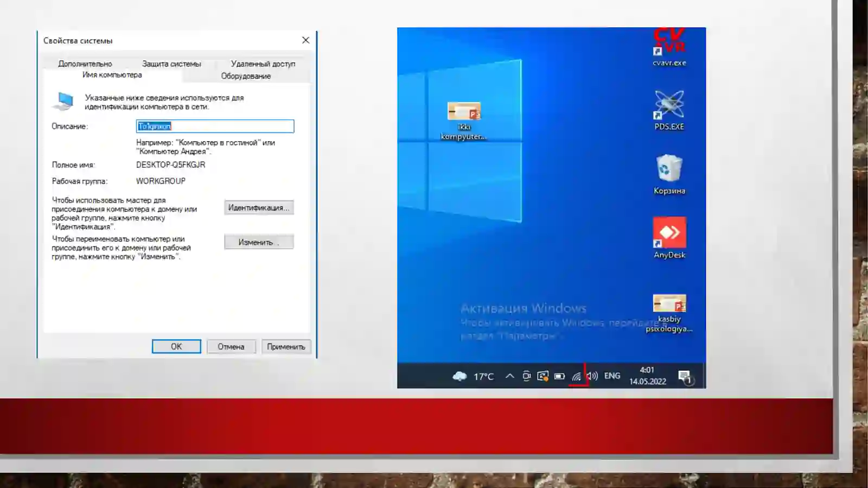868x488 pixels.
Task: Click the weather cloud taskbar icon
Action: pos(459,376)
